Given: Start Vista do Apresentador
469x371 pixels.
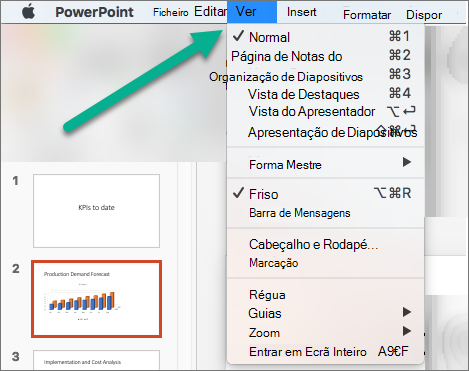Looking at the screenshot, I should (325, 112).
